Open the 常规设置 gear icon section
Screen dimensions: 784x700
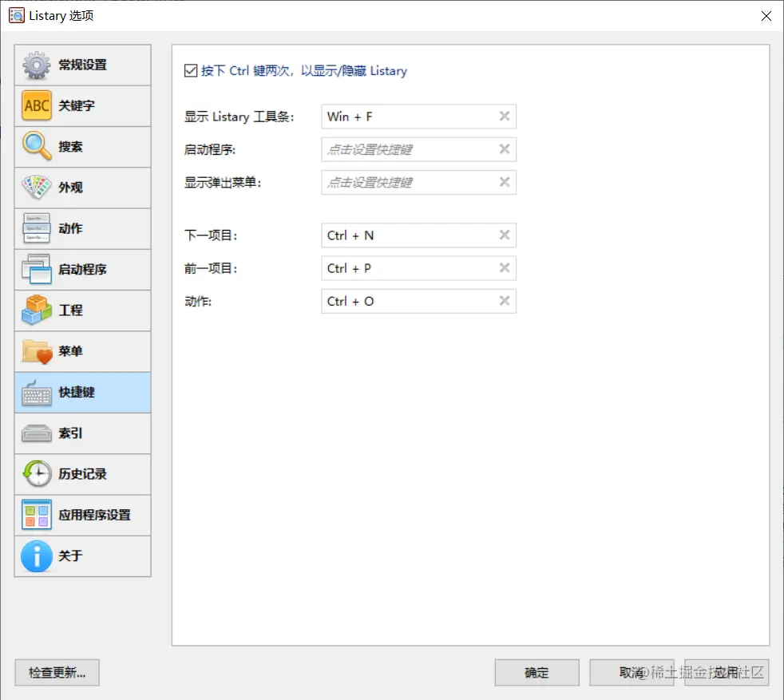coord(36,65)
